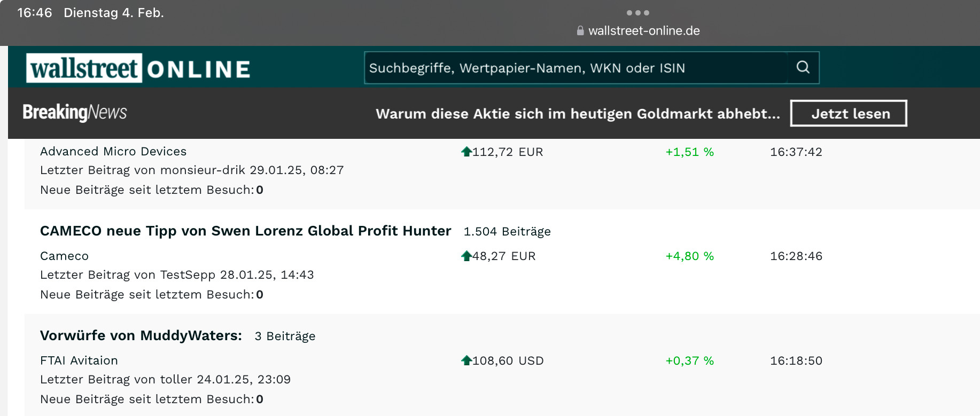This screenshot has height=416, width=980.
Task: Open the Advanced Micro Devices stock page
Action: pyautogui.click(x=113, y=152)
